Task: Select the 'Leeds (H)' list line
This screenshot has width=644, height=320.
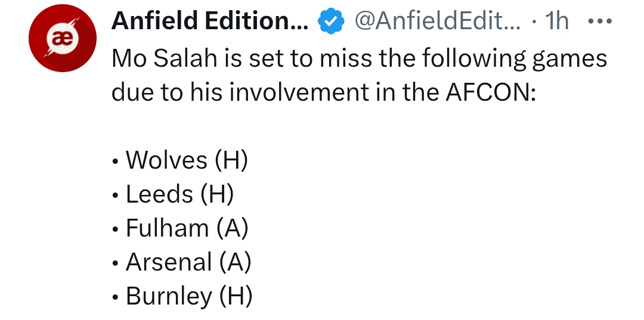Action: pyautogui.click(x=173, y=194)
